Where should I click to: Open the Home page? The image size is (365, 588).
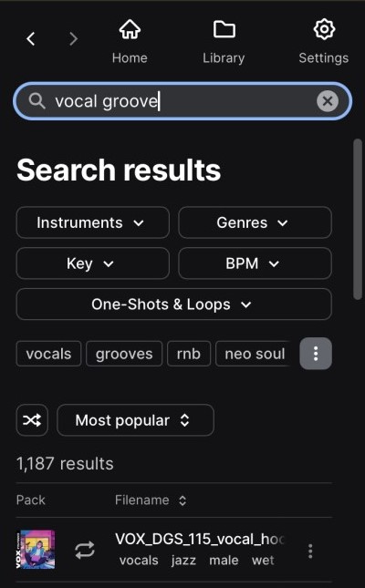tap(130, 42)
